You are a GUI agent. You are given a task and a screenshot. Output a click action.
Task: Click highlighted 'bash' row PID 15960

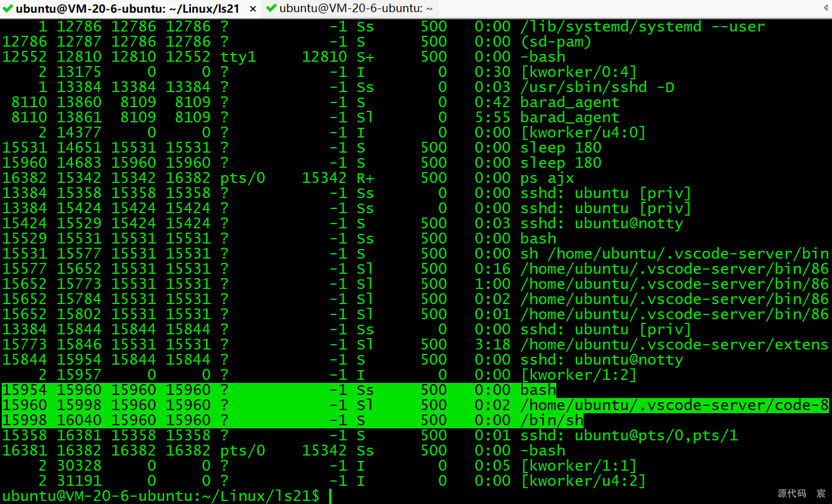279,390
